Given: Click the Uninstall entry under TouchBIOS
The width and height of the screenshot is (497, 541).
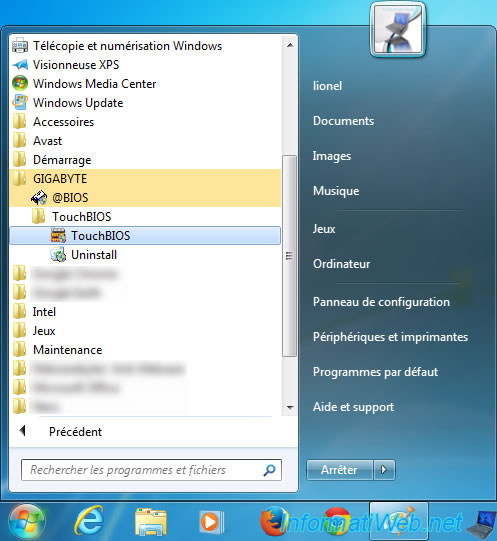Looking at the screenshot, I should 145,255.
